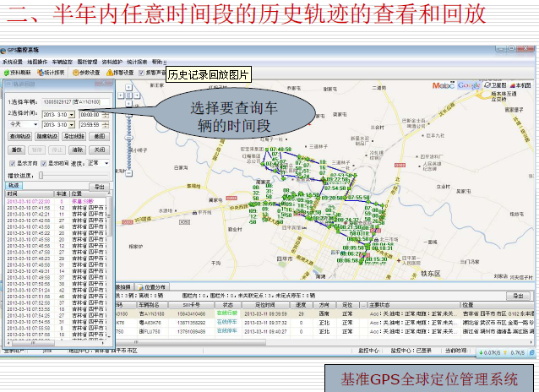This screenshot has height=392, width=539.
Task: Open 统计报表 from the toolbar
Action: pos(51,73)
